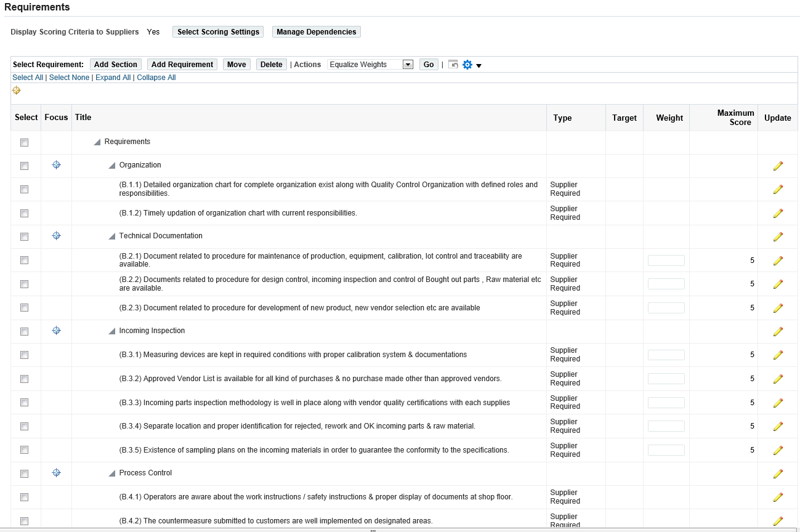This screenshot has height=532, width=800.
Task: Click the Weight field for B.2.1
Action: point(666,260)
